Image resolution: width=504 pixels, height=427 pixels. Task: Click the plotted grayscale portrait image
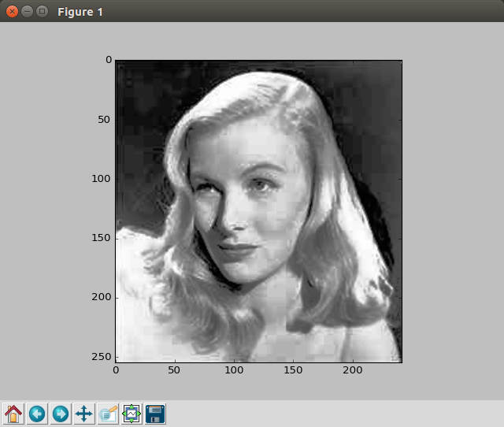tap(259, 211)
